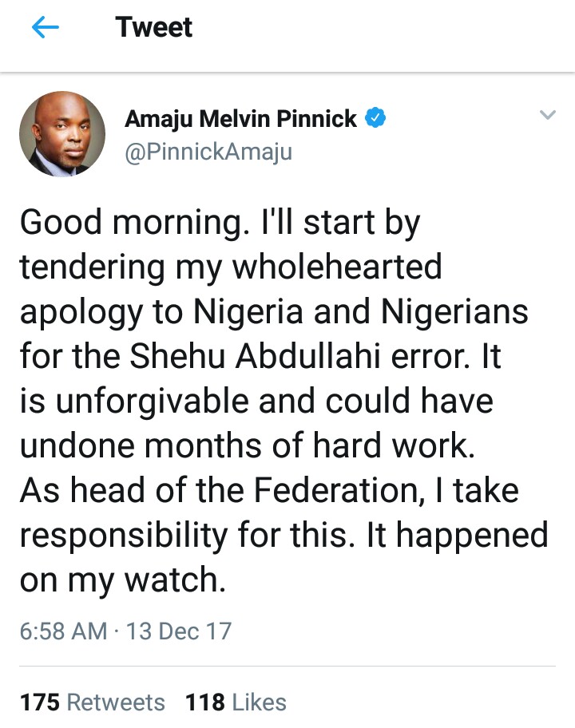Click the word 'responsibility' in tweet
This screenshot has height=728, width=575.
[120, 536]
